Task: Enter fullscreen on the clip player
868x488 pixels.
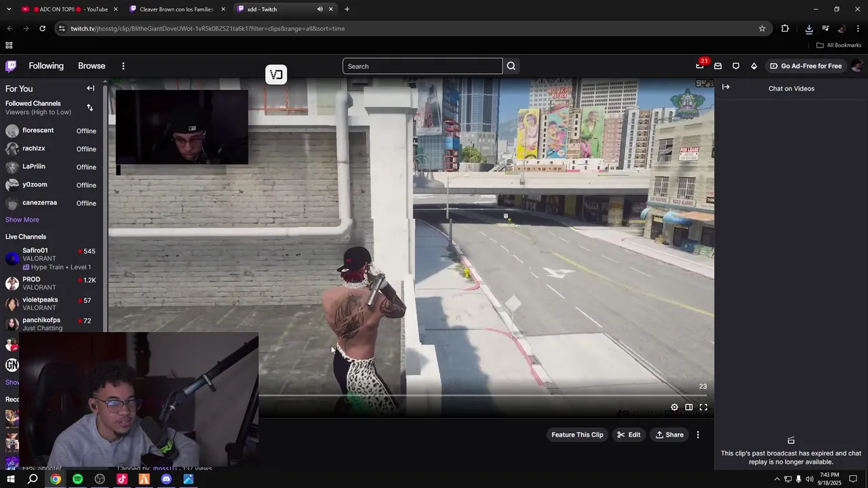Action: point(703,407)
